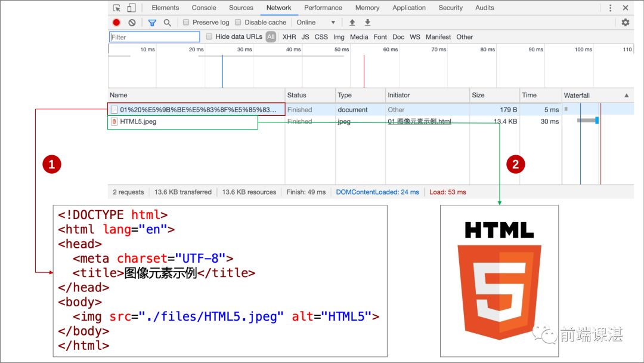644x363 pixels.
Task: Filter requests by Other
Action: [x=465, y=37]
